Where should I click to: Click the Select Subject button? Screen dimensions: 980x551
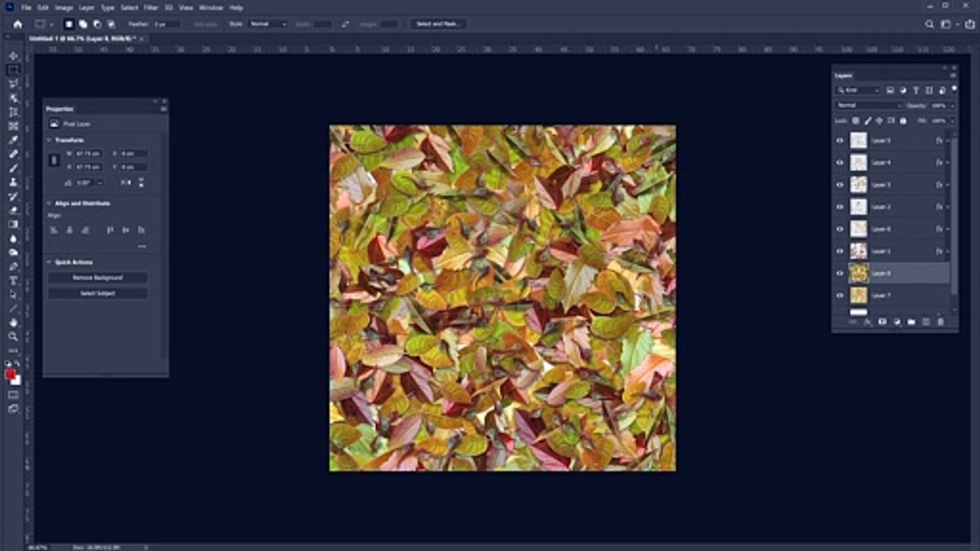pyautogui.click(x=98, y=293)
